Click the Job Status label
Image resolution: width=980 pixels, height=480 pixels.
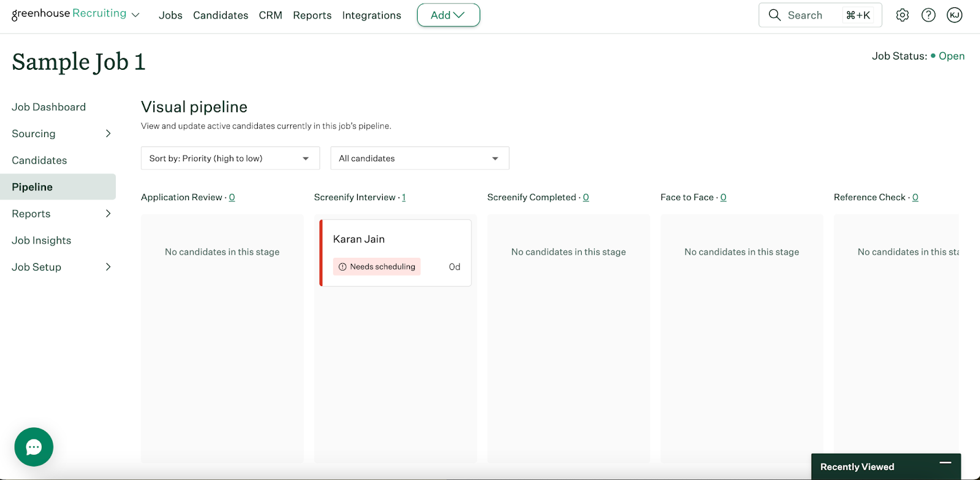click(x=900, y=56)
